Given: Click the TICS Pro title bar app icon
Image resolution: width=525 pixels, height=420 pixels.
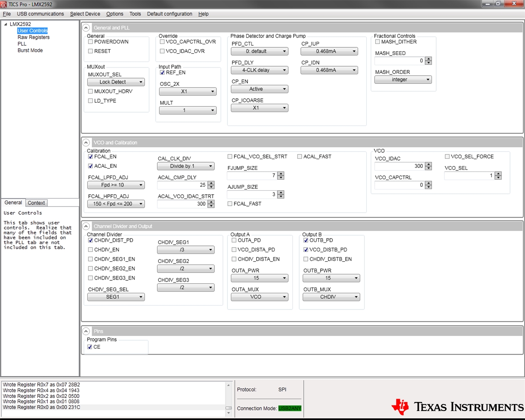Looking at the screenshot, I should click(x=4, y=3).
